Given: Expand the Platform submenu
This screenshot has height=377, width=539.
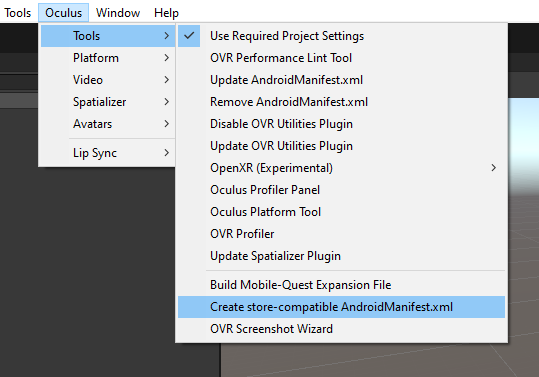Looking at the screenshot, I should point(108,58).
